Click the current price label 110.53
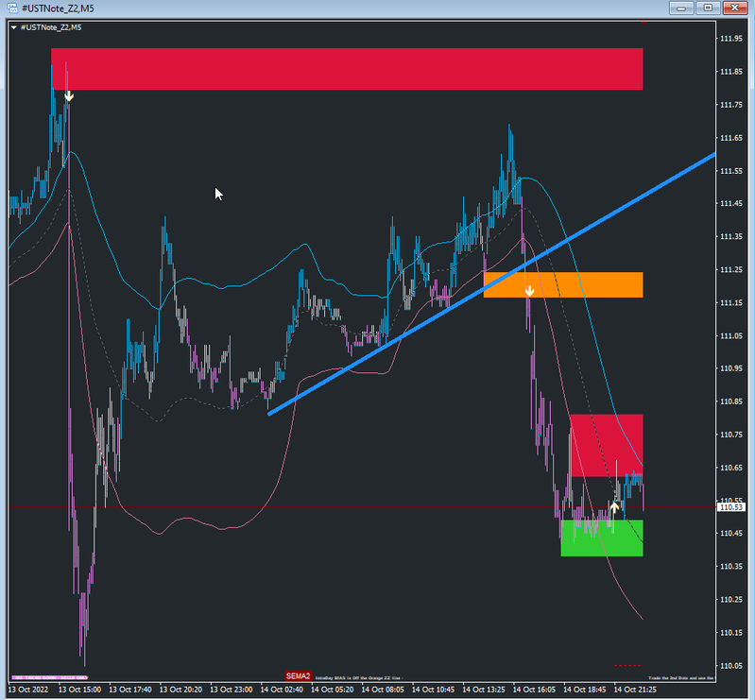 [731, 507]
